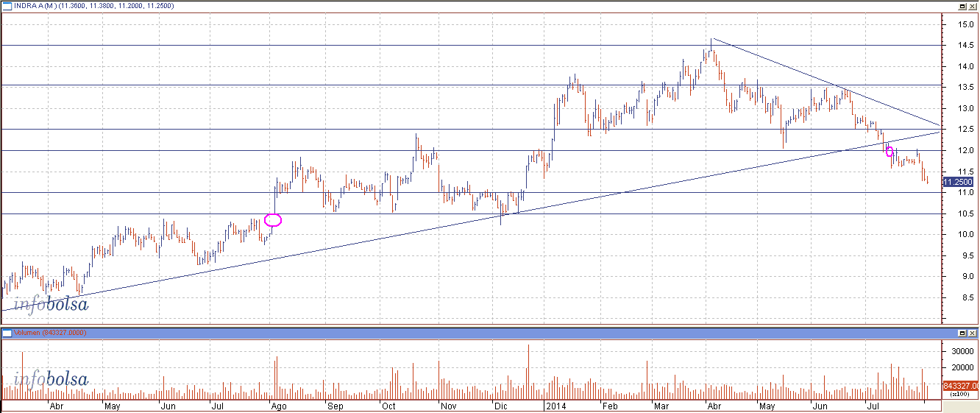Select the 2014 year marker on time axis
980x413 pixels.
coord(555,406)
